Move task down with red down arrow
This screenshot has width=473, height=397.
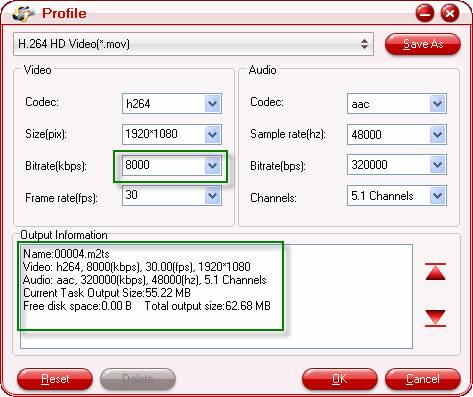(x=435, y=318)
